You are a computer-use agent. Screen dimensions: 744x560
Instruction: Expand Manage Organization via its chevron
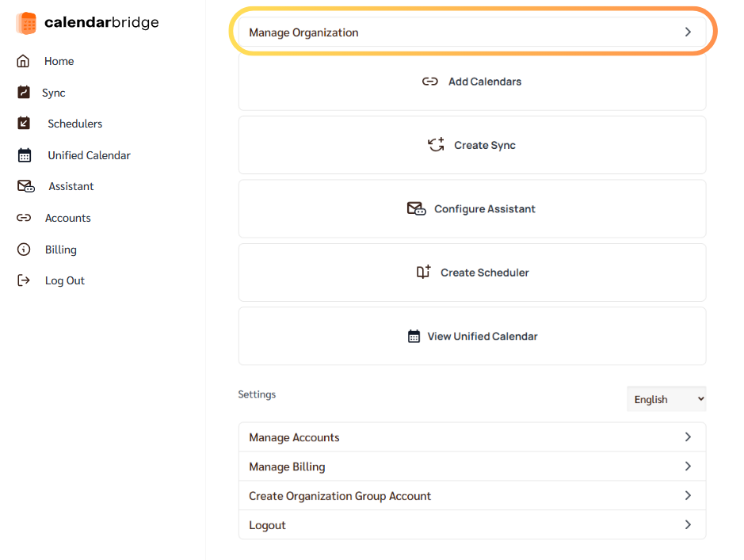[688, 32]
